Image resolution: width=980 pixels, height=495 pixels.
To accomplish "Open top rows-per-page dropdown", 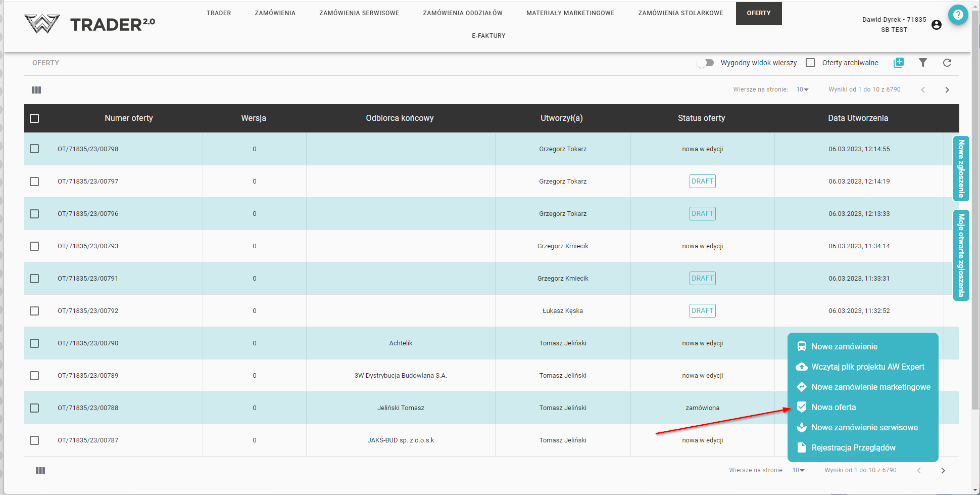I will click(x=802, y=89).
